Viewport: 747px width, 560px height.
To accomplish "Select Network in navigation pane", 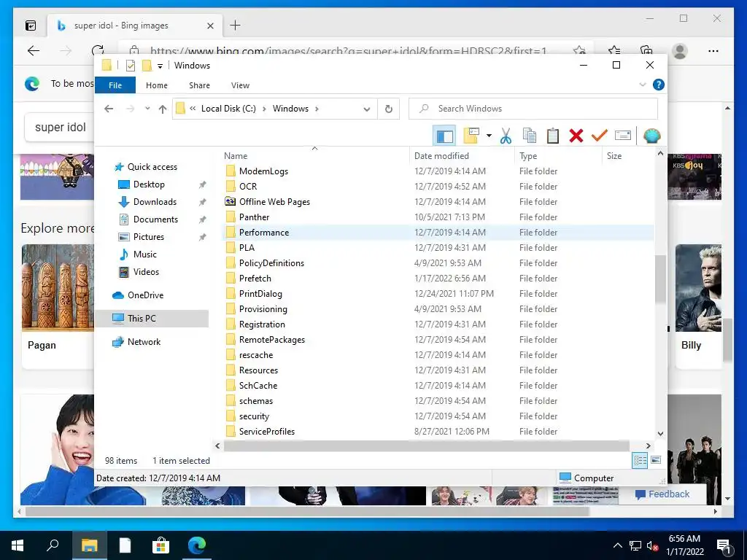I will (x=144, y=342).
